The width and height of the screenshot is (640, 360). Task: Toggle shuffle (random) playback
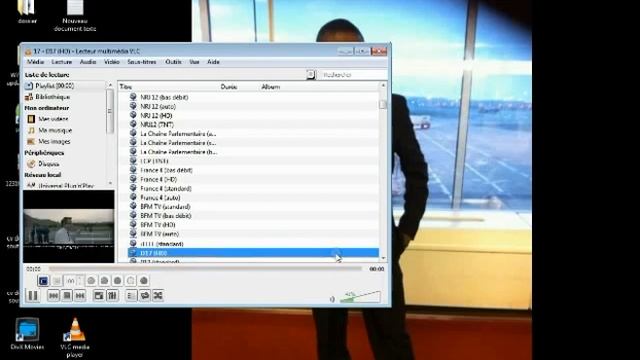(158, 296)
